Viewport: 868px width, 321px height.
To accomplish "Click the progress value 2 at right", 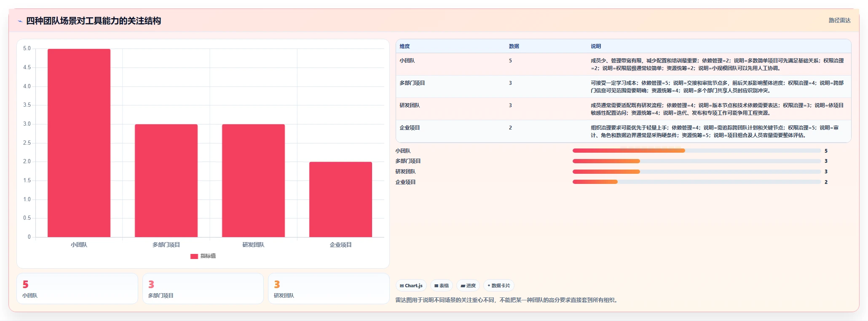I will [x=826, y=182].
